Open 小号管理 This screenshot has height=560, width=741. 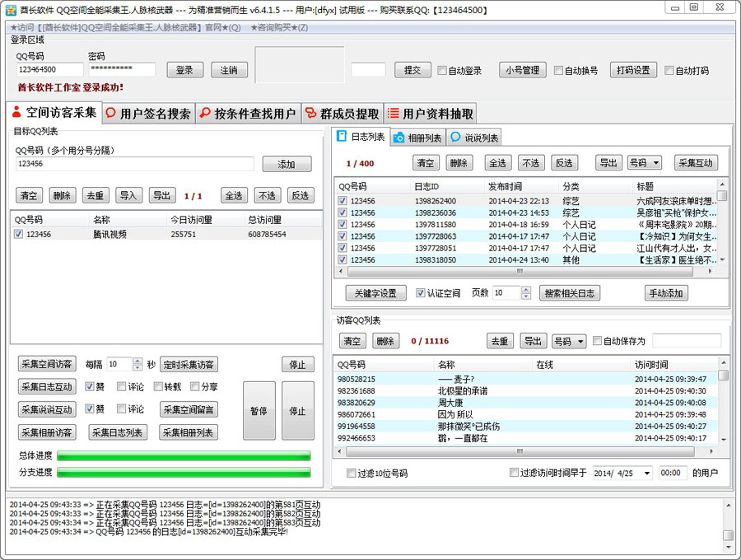point(523,70)
